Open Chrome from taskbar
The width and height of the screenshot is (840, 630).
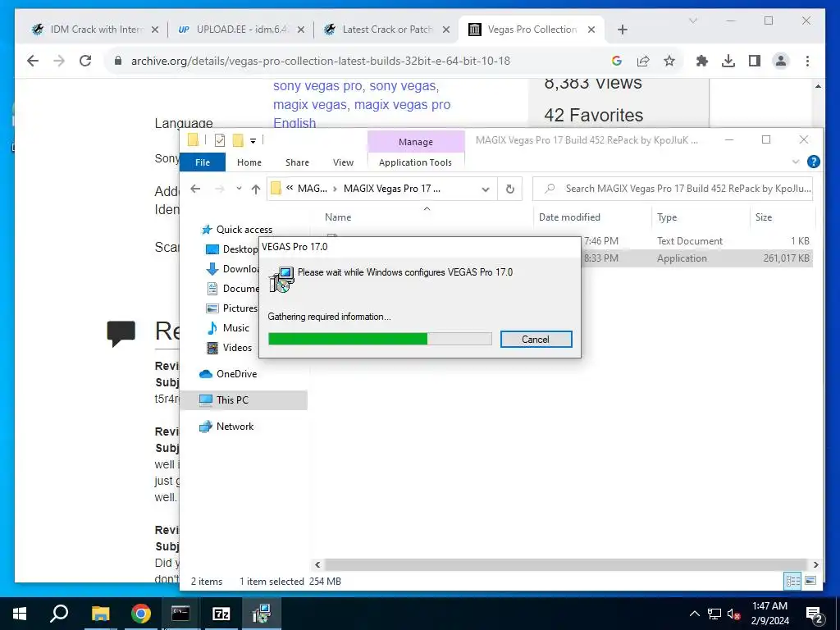(x=141, y=614)
